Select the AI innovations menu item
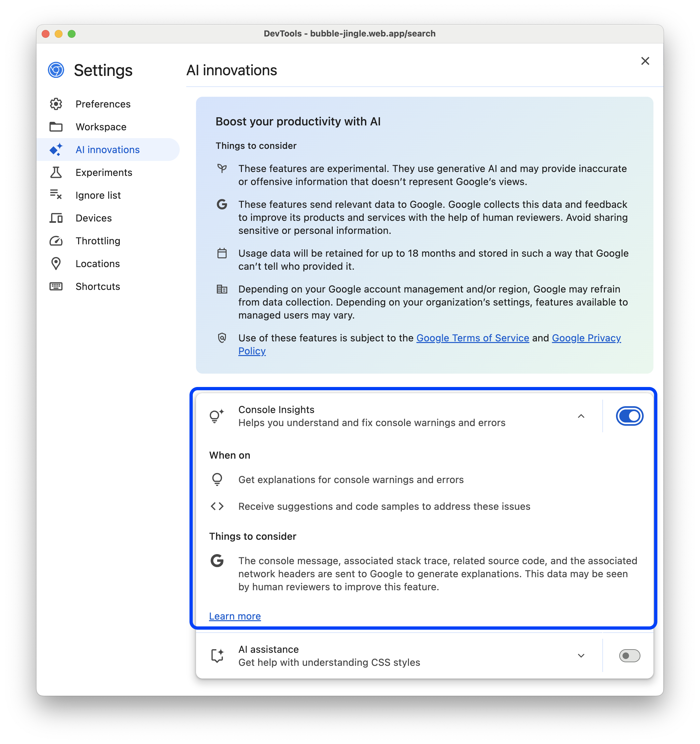 coord(106,150)
